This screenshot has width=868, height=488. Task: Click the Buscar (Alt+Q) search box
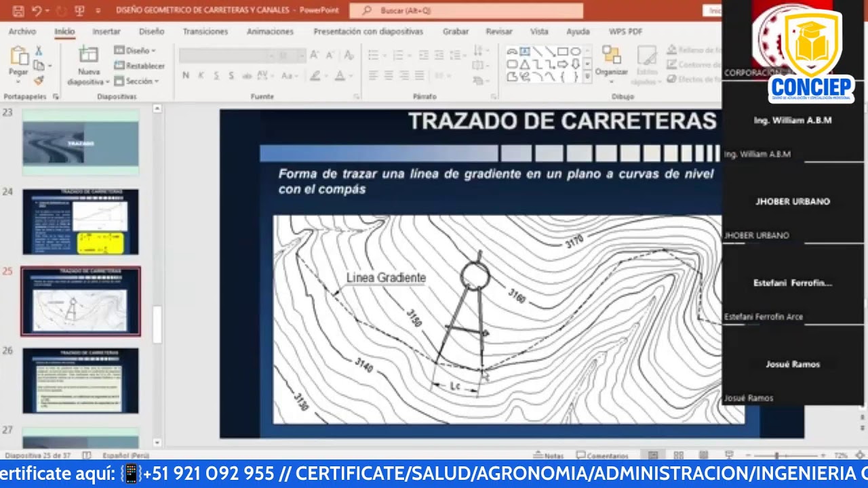(x=467, y=11)
